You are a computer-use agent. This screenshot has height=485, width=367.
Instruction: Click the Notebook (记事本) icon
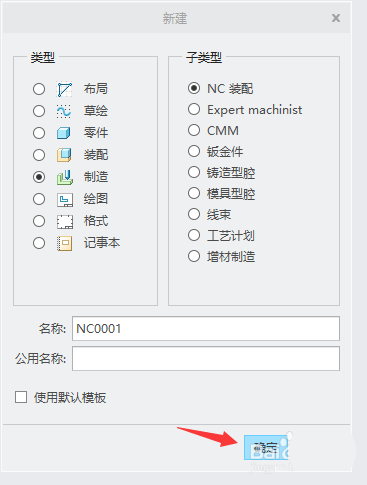pos(65,243)
